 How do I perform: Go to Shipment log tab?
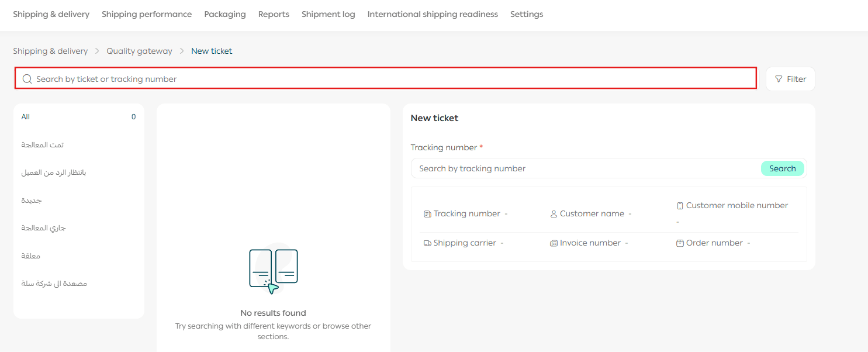pyautogui.click(x=328, y=14)
